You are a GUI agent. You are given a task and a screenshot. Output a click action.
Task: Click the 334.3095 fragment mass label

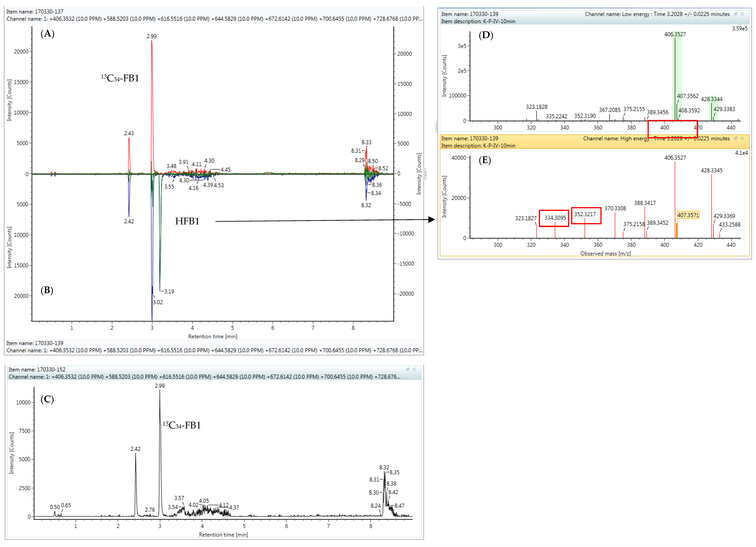(x=555, y=218)
